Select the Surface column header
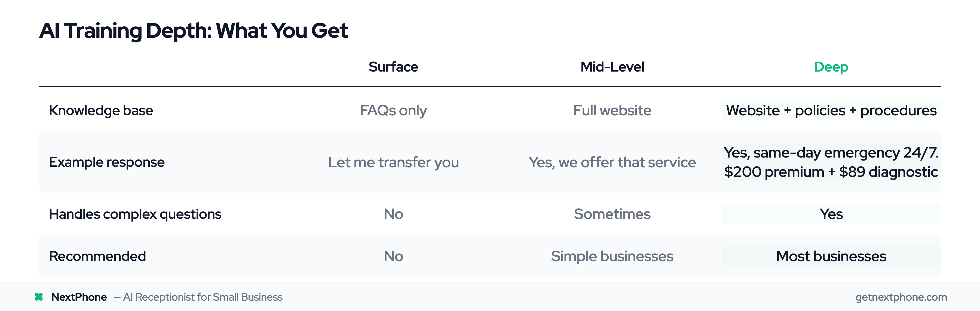The image size is (980, 311). pyautogui.click(x=393, y=67)
